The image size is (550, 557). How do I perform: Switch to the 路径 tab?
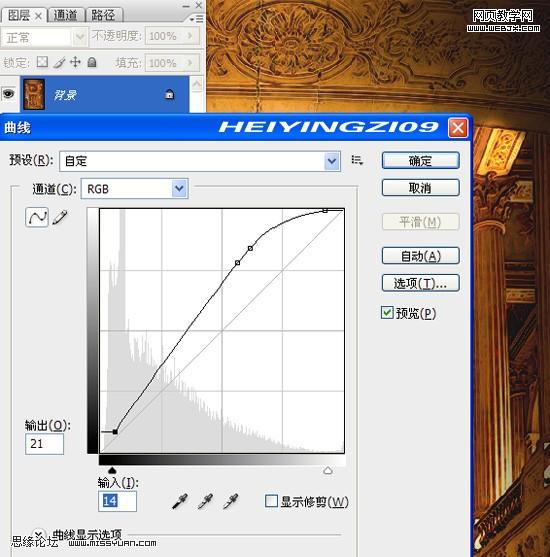(103, 15)
